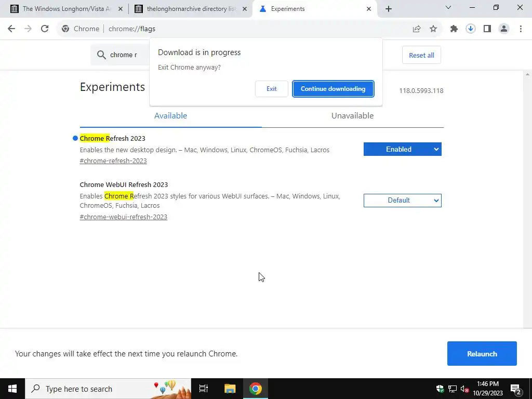Open the Windows Start menu
532x399 pixels.
[x=12, y=389]
